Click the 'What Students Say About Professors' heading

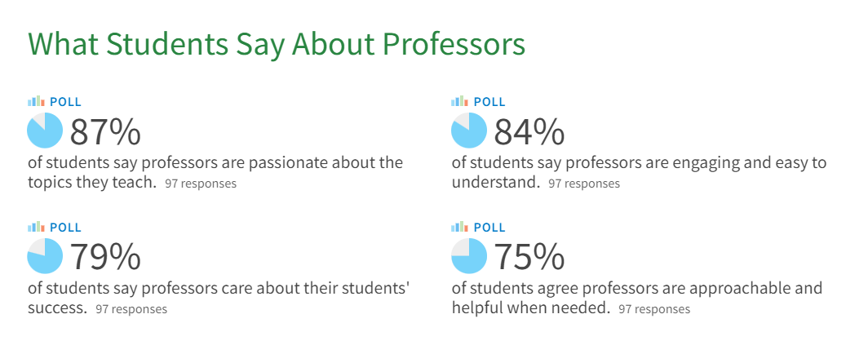coord(277,44)
